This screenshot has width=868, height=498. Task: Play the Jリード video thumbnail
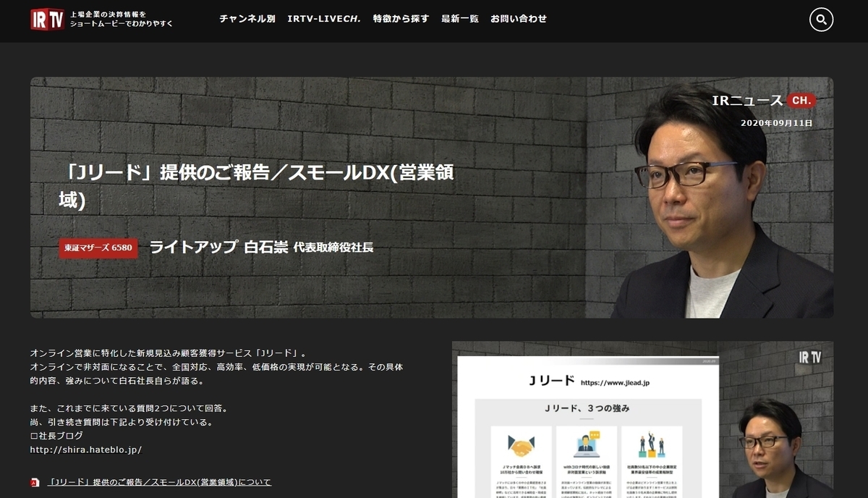642,420
